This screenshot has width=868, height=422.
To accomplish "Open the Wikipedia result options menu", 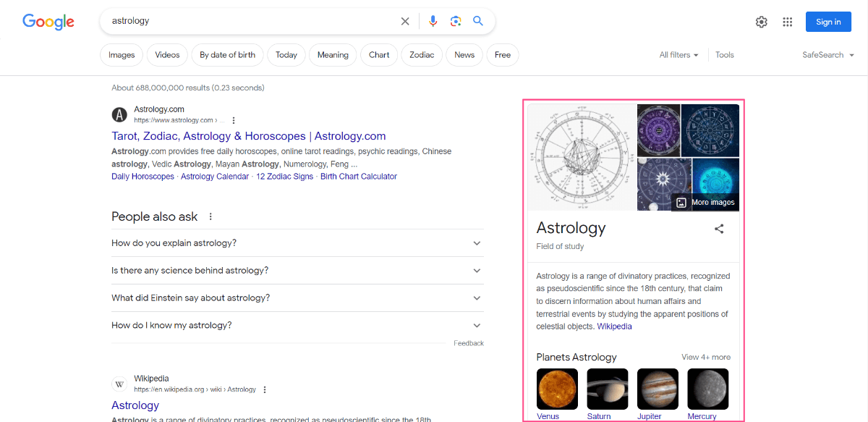I will coord(265,389).
